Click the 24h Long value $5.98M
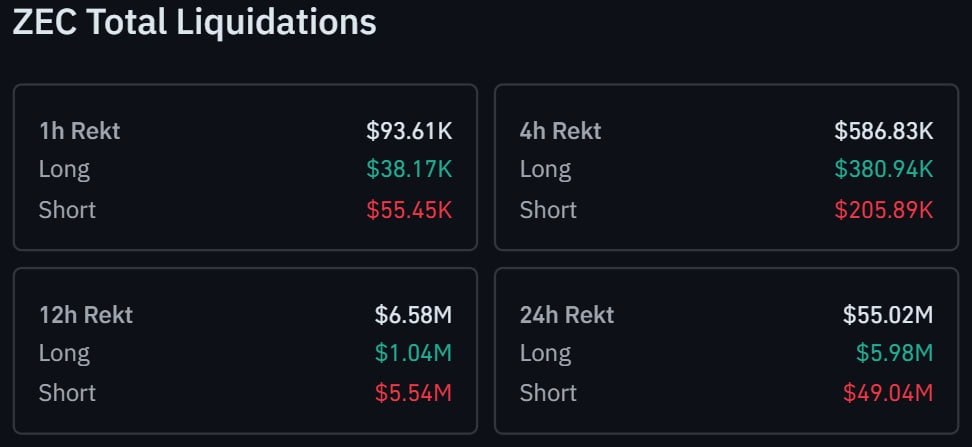972x447 pixels. 895,353
